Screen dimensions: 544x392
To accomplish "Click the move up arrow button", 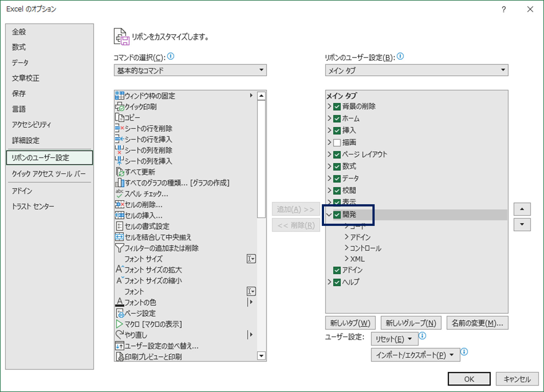I will tap(522, 209).
